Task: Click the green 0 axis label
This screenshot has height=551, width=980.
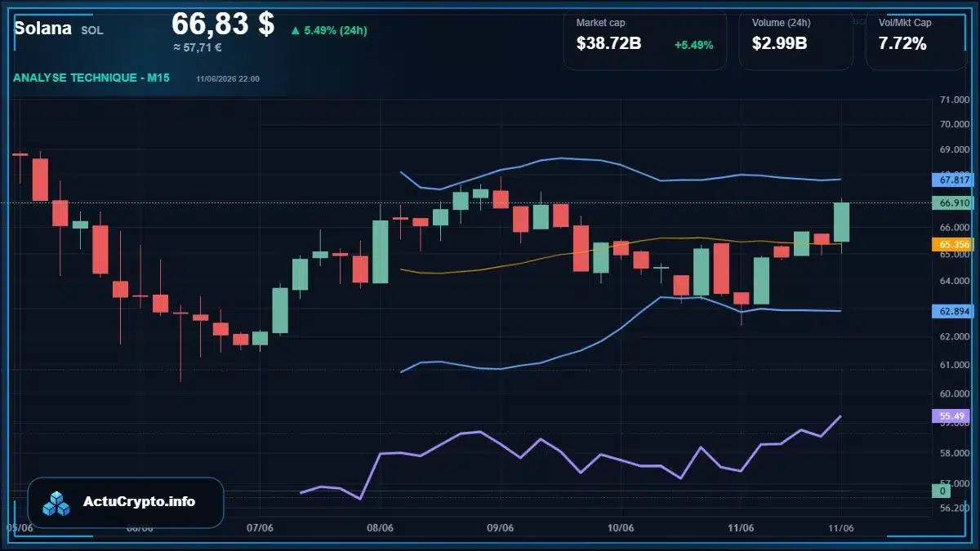Action: (942, 491)
